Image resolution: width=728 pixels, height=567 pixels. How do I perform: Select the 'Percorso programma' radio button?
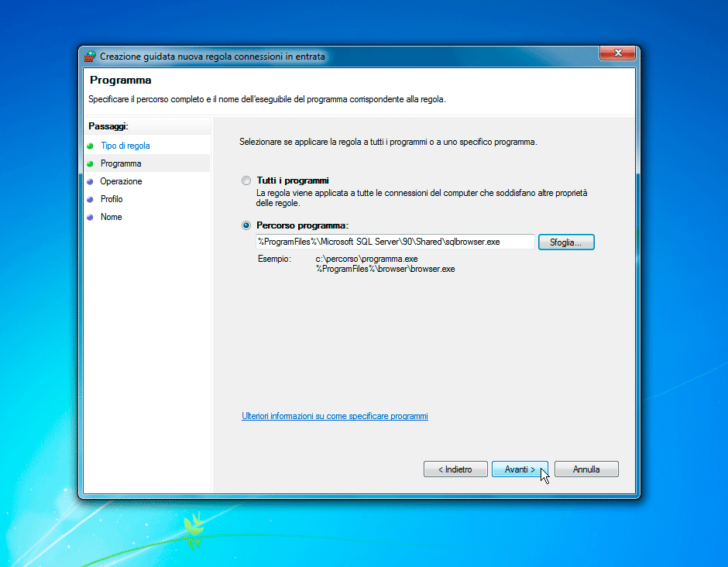coord(246,225)
